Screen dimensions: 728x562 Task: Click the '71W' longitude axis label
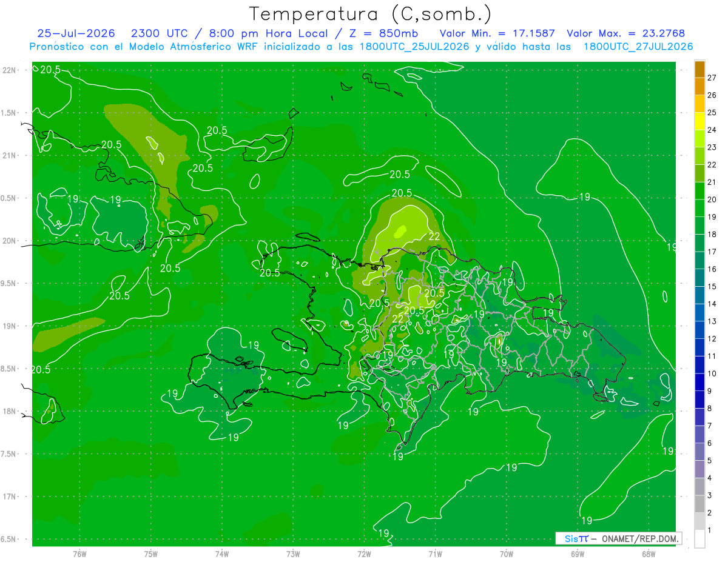point(435,554)
